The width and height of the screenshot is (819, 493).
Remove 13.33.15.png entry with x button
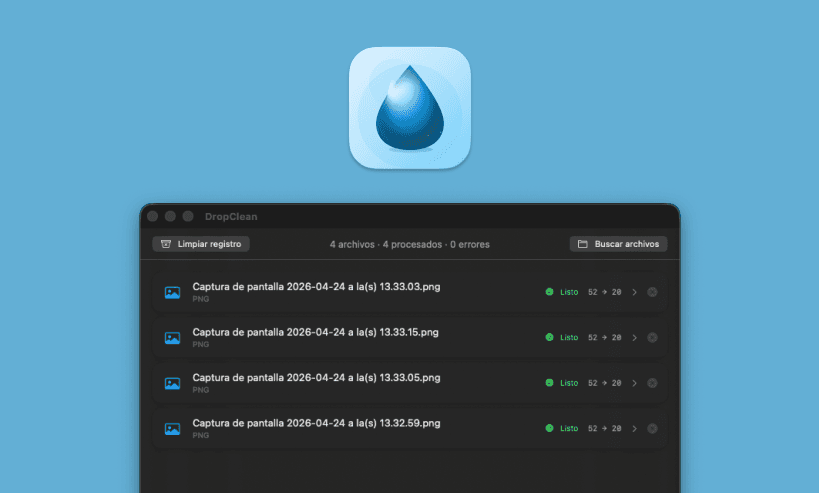coord(652,337)
